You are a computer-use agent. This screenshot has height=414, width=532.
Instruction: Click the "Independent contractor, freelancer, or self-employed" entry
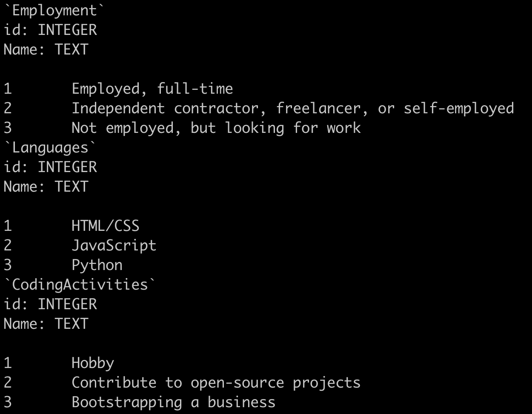(x=292, y=108)
